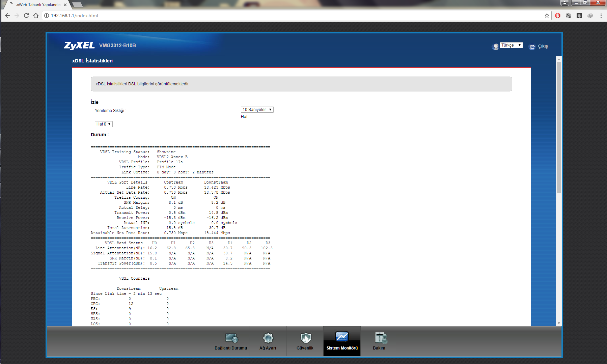Click the Çıkış logout link
Screen dimensions: 607x364
[543, 47]
